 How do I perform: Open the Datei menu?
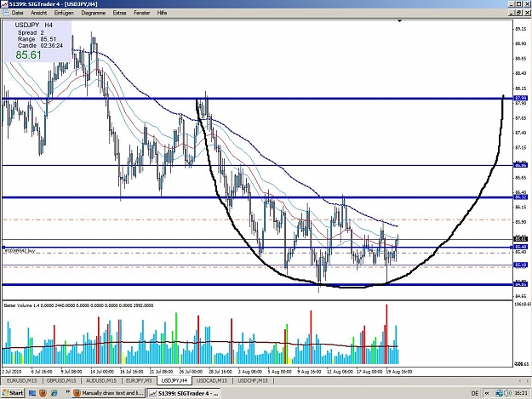point(17,13)
